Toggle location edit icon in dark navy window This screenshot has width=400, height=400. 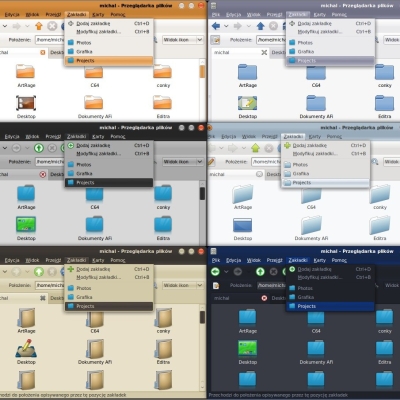click(216, 286)
